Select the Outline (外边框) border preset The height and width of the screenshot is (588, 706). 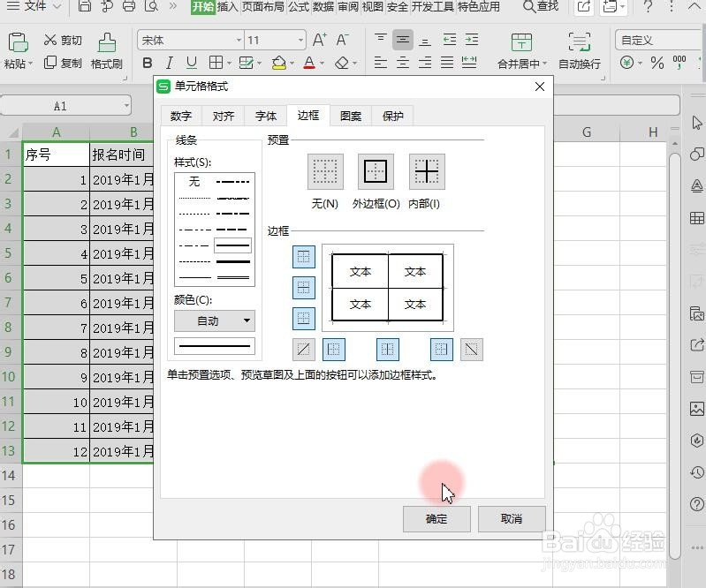coord(376,171)
